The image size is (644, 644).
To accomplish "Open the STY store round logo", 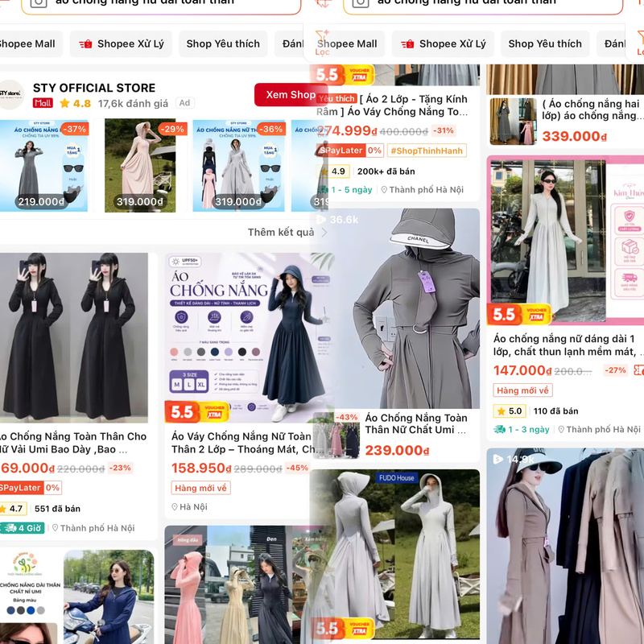I will point(10,94).
